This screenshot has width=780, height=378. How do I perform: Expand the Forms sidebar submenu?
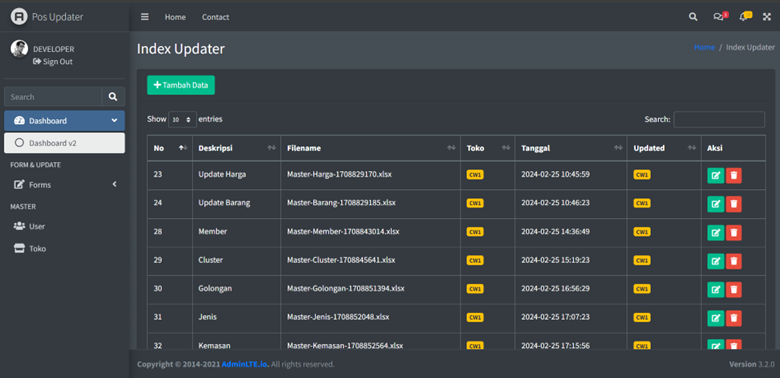click(x=65, y=185)
